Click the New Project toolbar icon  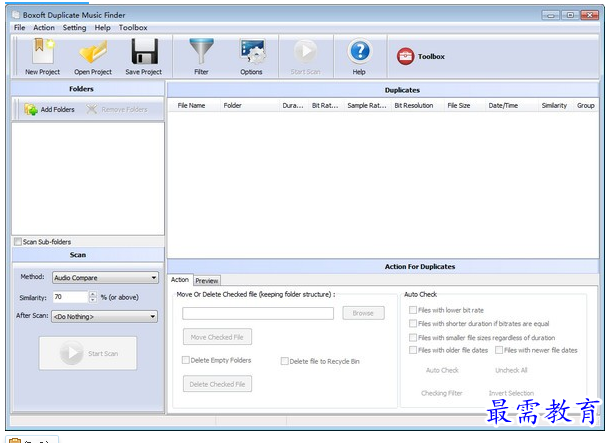pos(43,53)
